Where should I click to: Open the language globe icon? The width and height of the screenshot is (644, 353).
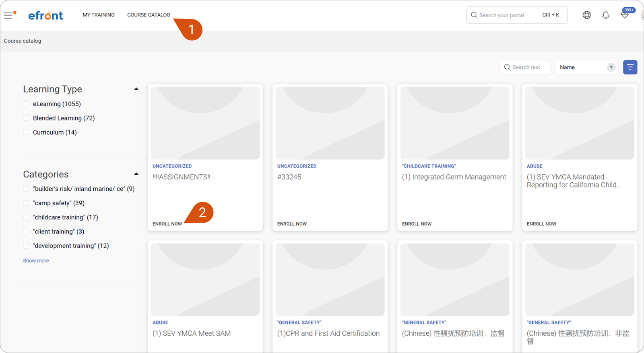click(587, 15)
